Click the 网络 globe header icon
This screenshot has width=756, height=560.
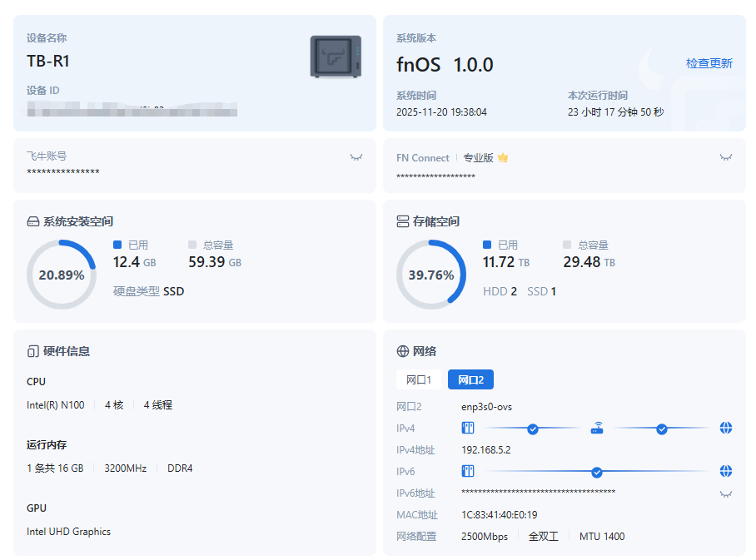coord(403,351)
